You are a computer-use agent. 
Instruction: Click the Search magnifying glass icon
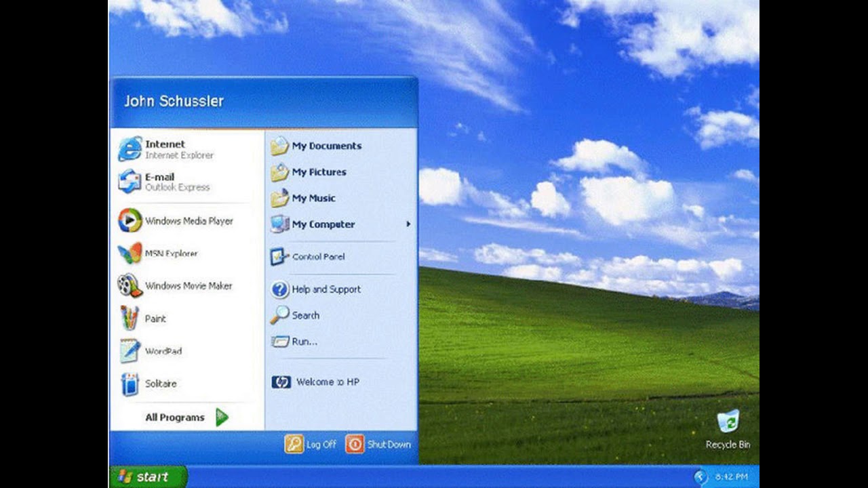click(280, 315)
